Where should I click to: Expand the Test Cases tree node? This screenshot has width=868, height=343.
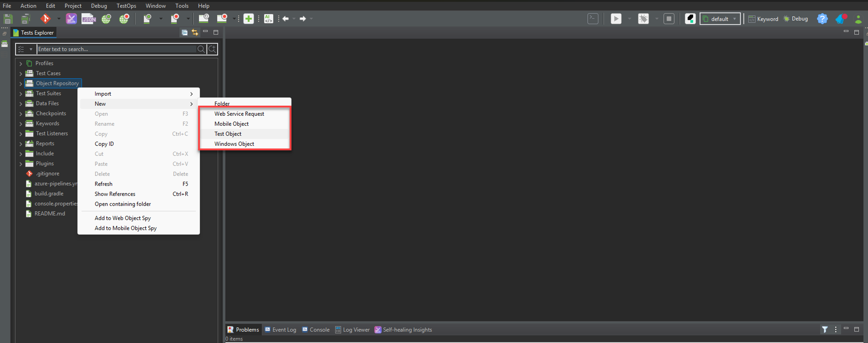pyautogui.click(x=21, y=74)
